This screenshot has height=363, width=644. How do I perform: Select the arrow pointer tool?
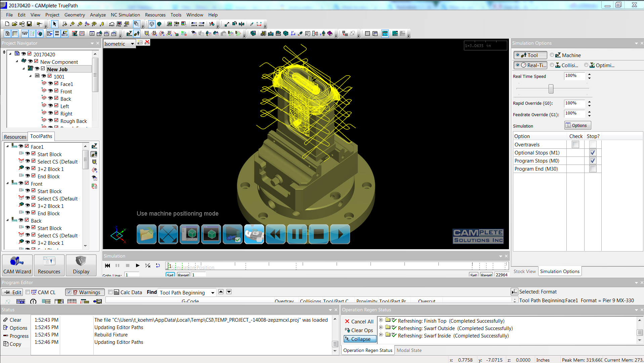tap(55, 24)
